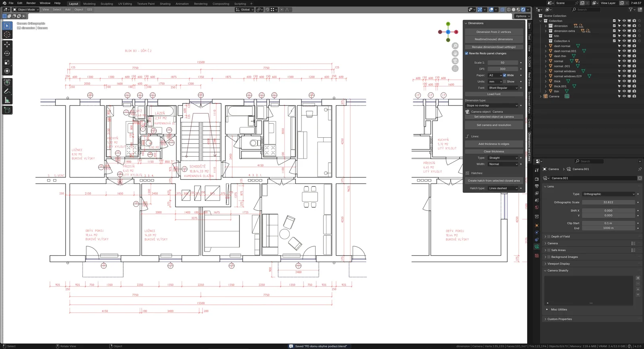Open the Render menu
644x349 pixels.
coord(31,3)
